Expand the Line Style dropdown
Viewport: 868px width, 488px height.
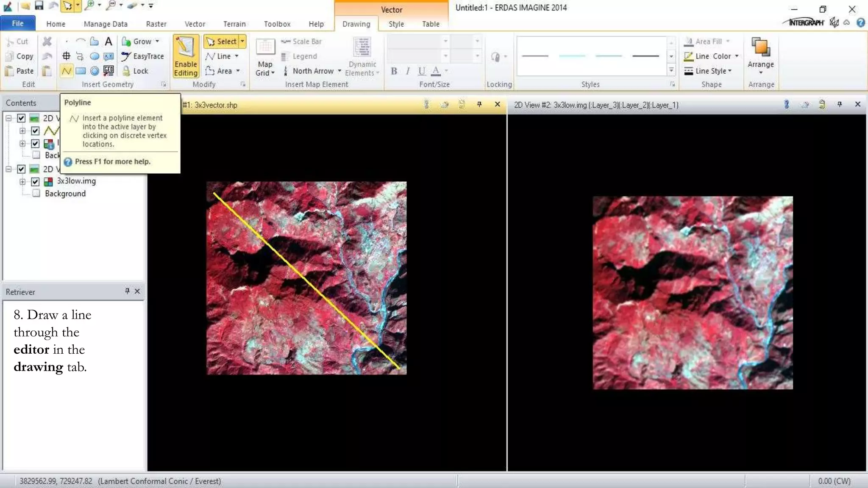[730, 71]
